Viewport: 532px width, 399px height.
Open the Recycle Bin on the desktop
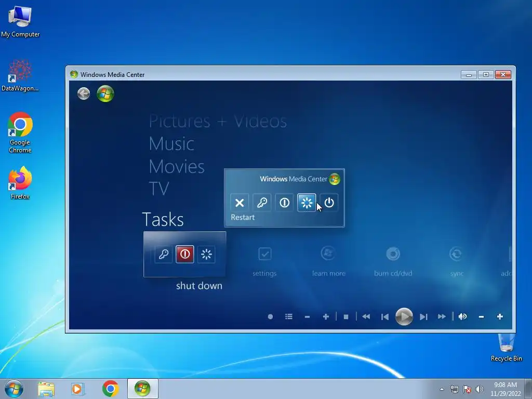tap(506, 348)
